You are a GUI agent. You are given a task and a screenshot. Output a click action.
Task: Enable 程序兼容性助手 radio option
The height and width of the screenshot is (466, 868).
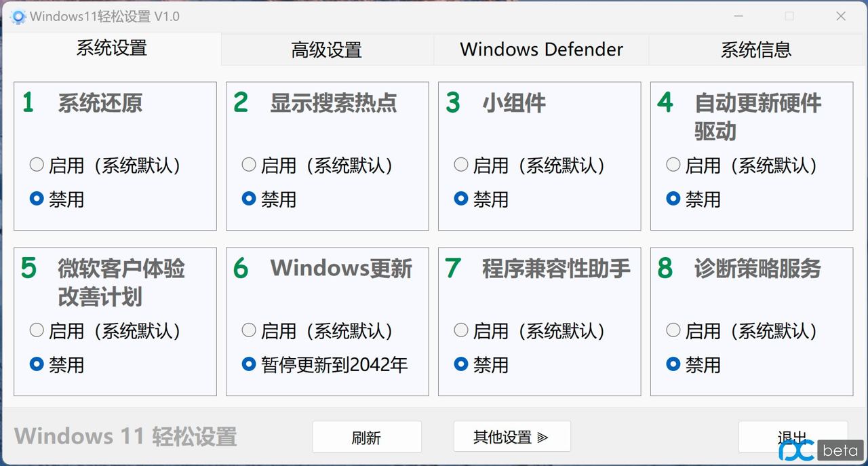point(462,330)
